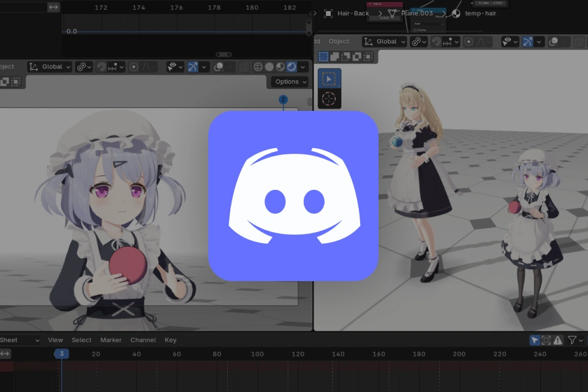
Task: Open the Sheet mode dropdown
Action: [x=20, y=340]
